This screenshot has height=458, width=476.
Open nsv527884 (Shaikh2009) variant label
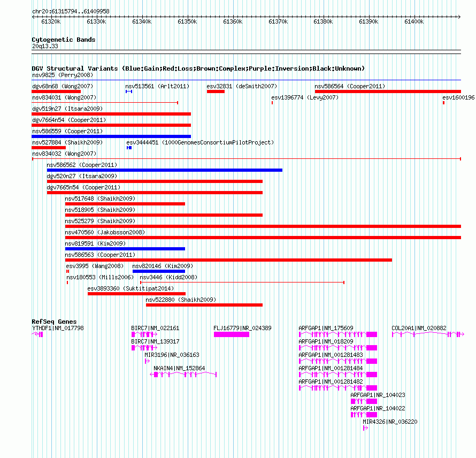pyautogui.click(x=67, y=142)
